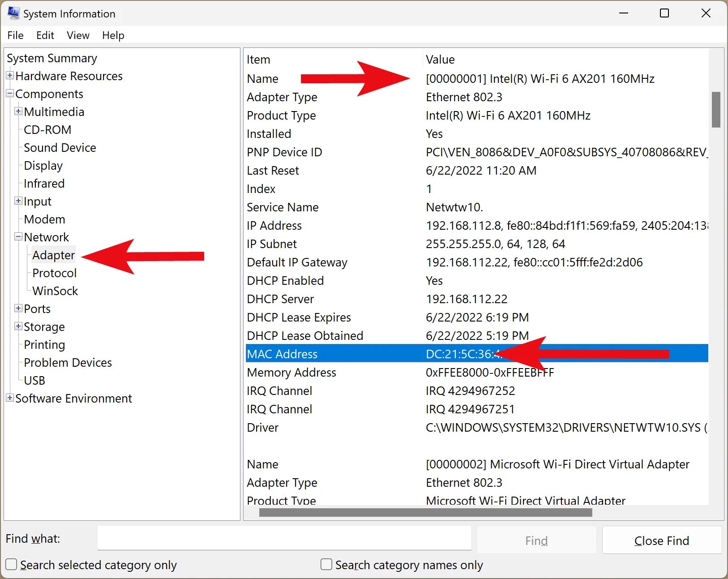Select the DHCP Enabled row

tap(477, 281)
